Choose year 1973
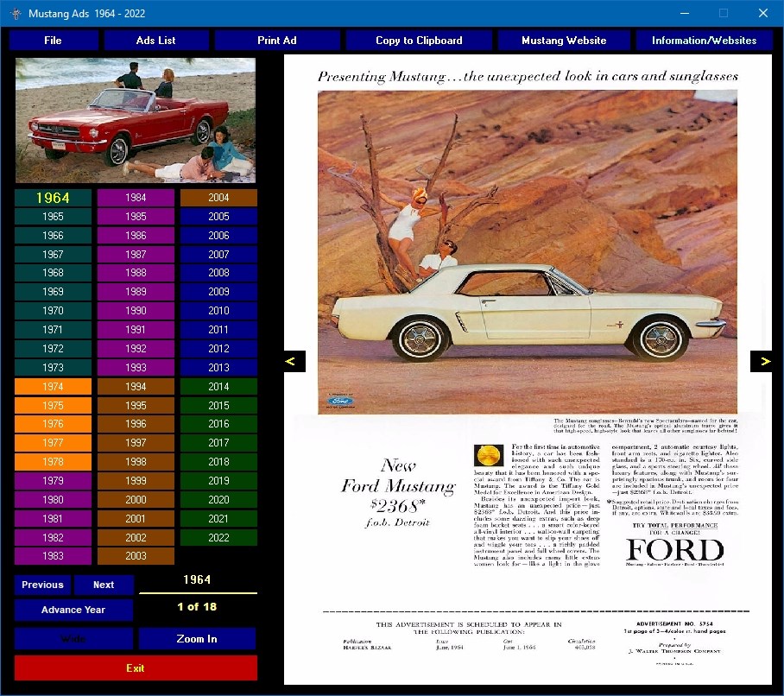The height and width of the screenshot is (696, 784). pos(53,368)
